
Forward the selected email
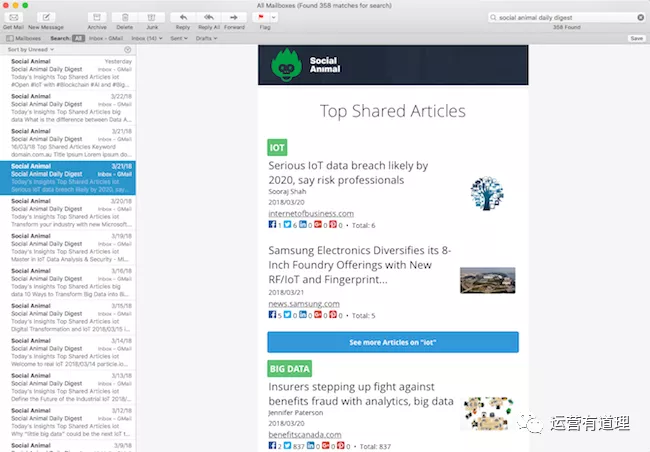pyautogui.click(x=234, y=17)
